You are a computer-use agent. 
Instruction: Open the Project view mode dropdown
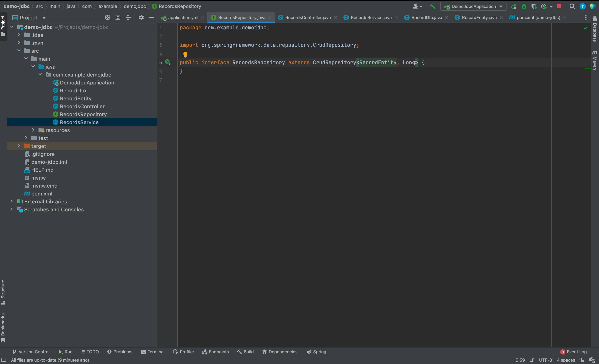[29, 17]
